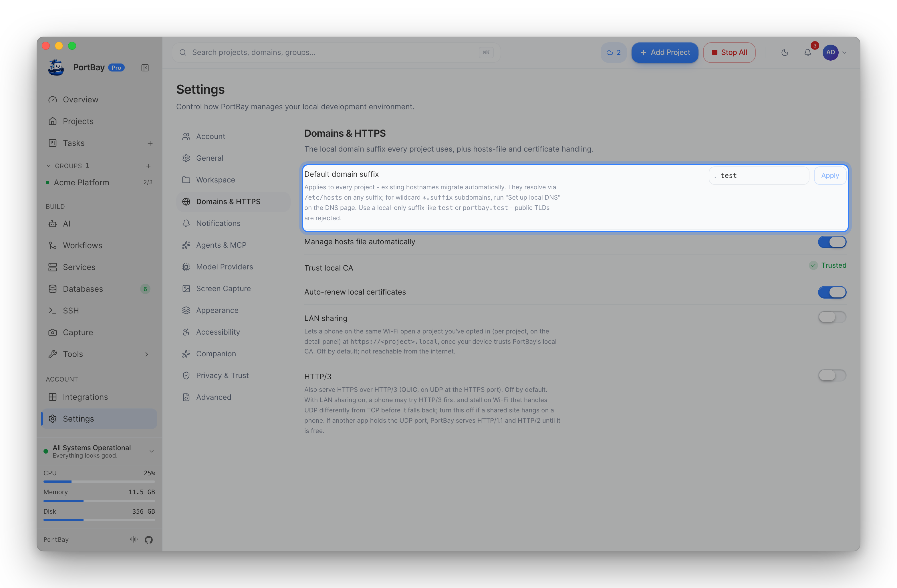This screenshot has width=897, height=588.
Task: Click Trusted CA status
Action: [x=828, y=265]
